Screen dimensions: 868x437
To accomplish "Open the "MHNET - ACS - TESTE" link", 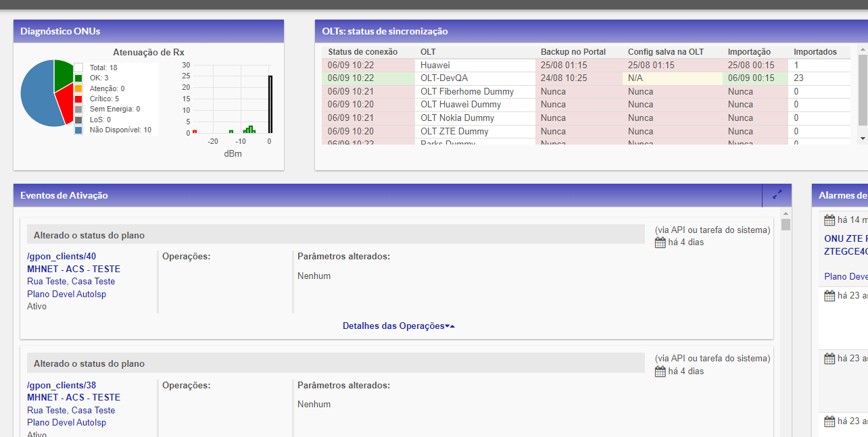I will [x=73, y=268].
